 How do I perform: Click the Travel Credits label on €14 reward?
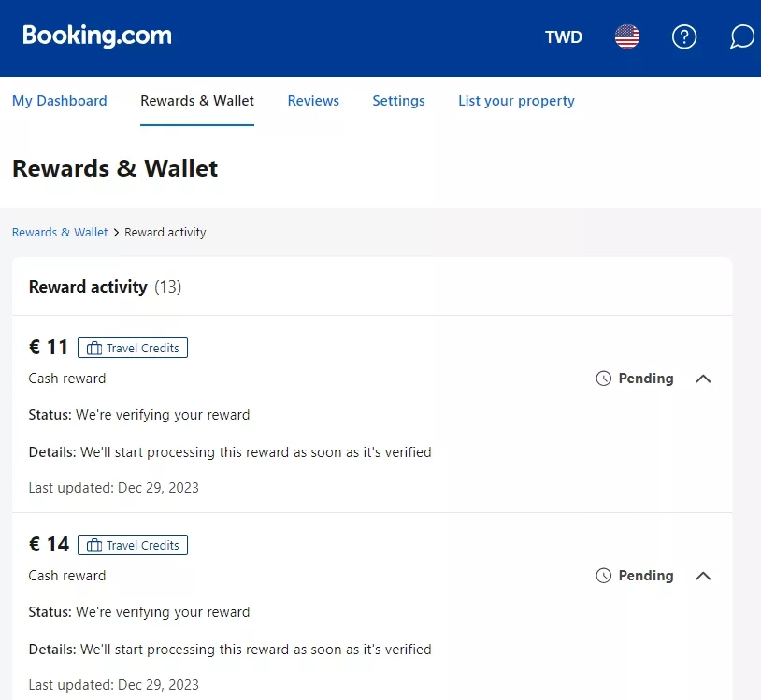pyautogui.click(x=142, y=546)
